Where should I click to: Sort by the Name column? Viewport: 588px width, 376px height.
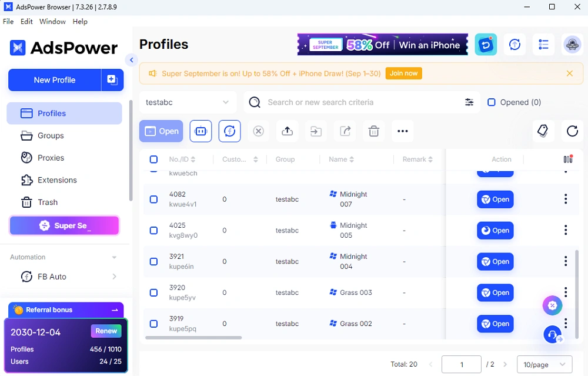point(352,159)
